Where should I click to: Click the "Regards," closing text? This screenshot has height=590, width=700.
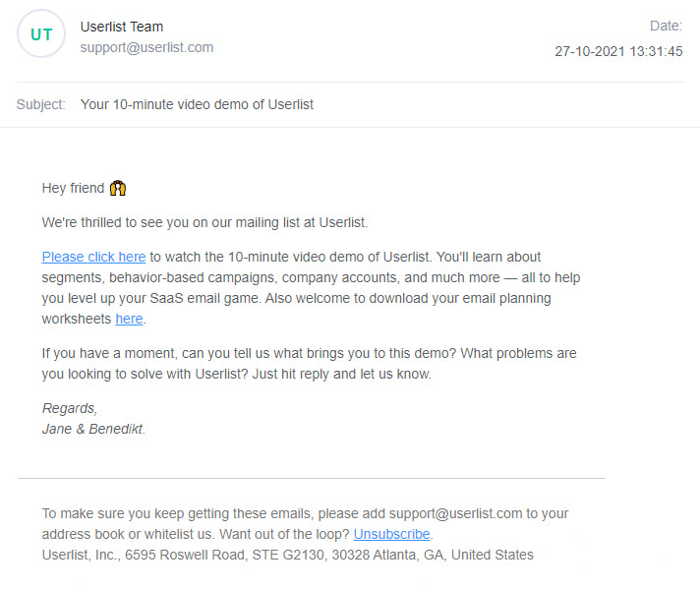point(70,408)
